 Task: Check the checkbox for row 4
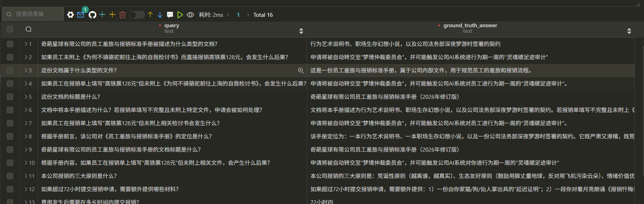[x=10, y=84]
